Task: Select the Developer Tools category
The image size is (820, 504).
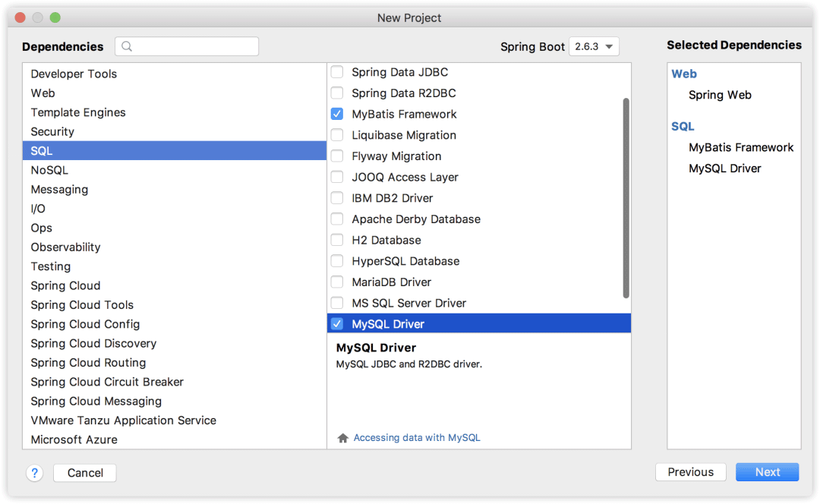Action: (74, 74)
